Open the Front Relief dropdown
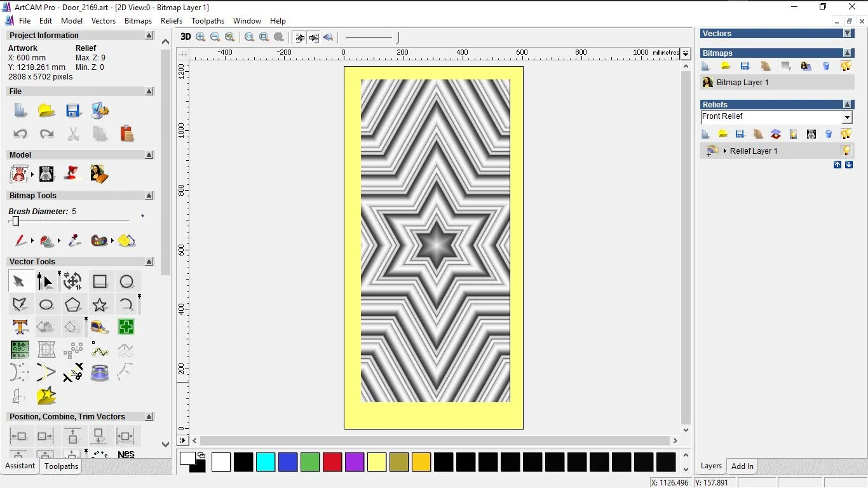Screen dimensions: 868x488 click(x=846, y=118)
